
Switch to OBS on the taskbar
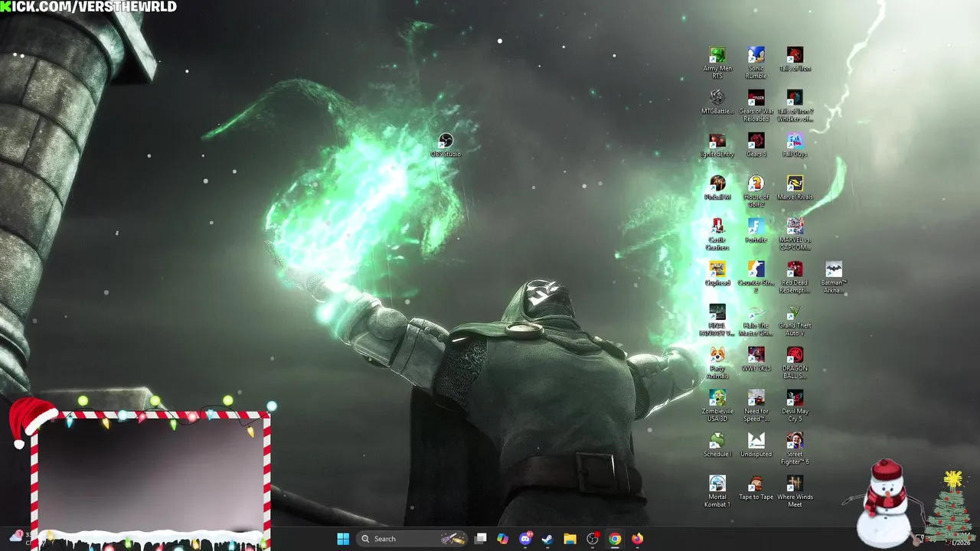click(x=593, y=539)
